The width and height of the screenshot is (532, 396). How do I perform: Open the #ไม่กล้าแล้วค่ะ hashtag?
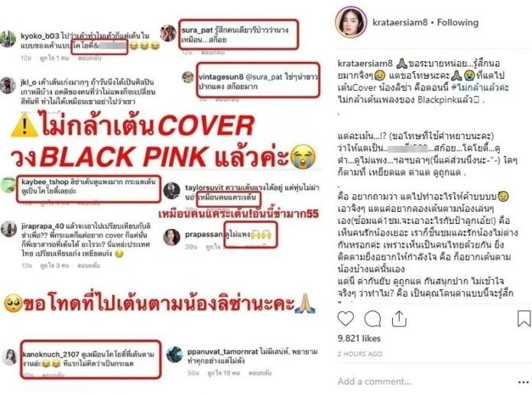tap(480, 87)
